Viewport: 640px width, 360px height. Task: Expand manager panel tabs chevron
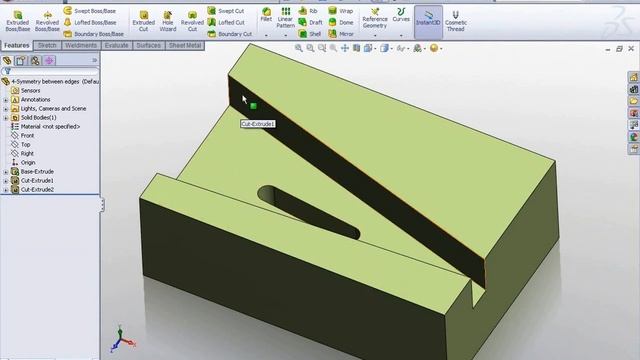click(x=95, y=60)
